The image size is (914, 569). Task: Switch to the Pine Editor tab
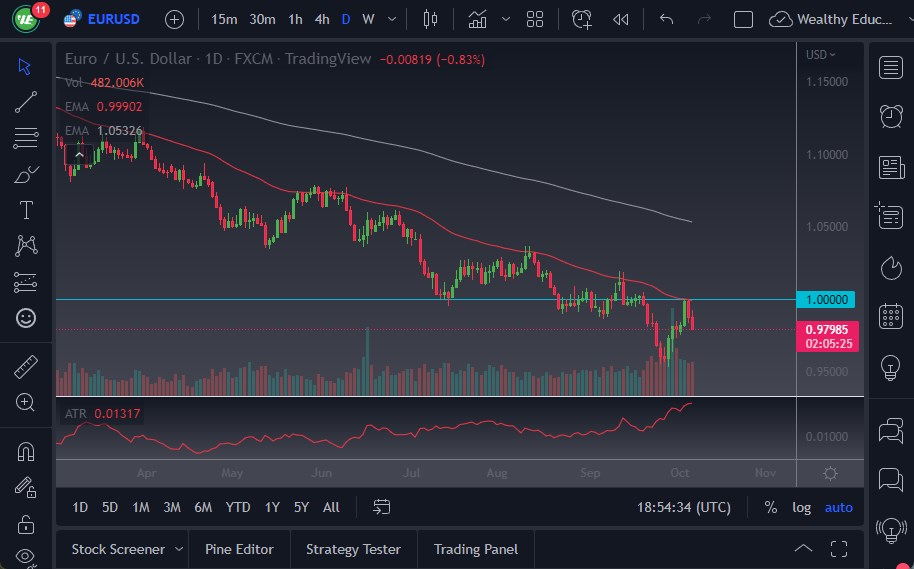[239, 549]
